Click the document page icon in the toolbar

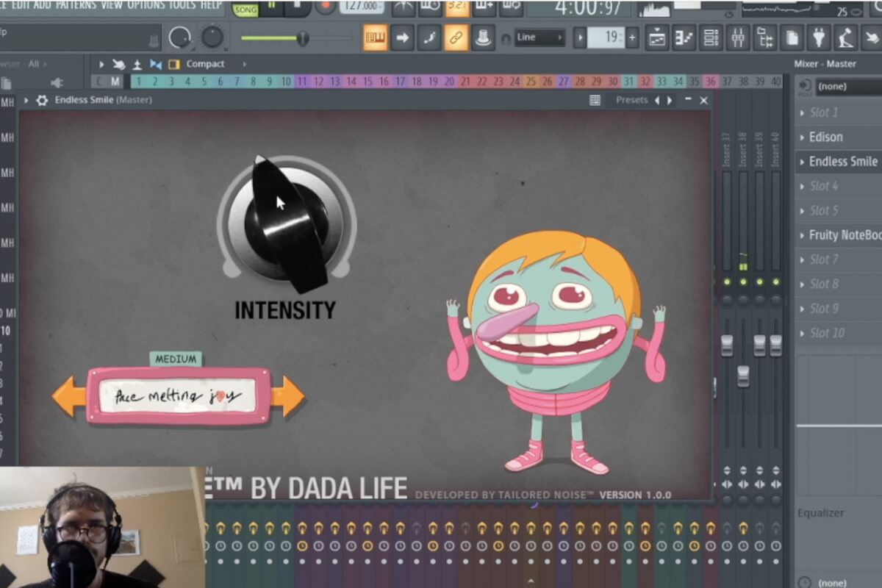[x=792, y=37]
